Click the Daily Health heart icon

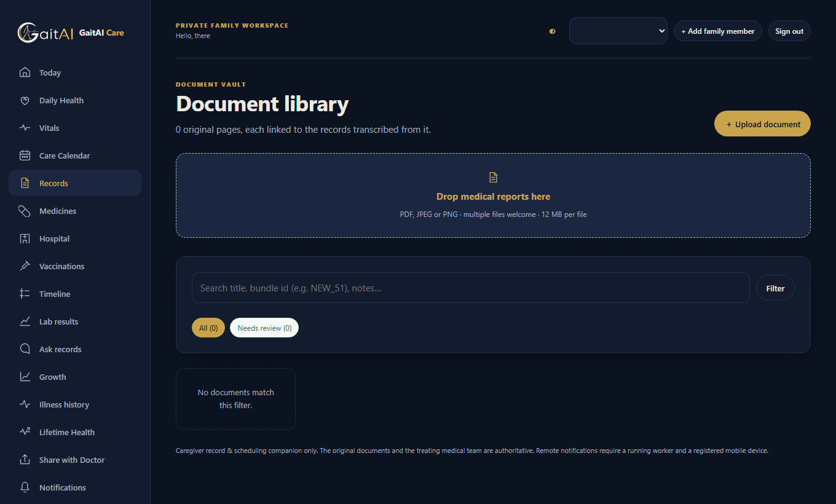coord(25,100)
